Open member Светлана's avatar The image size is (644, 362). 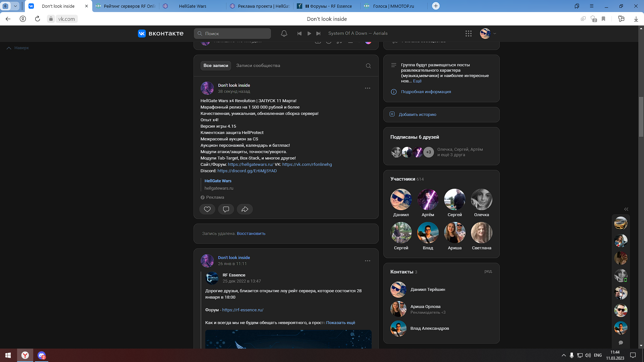[x=482, y=233]
